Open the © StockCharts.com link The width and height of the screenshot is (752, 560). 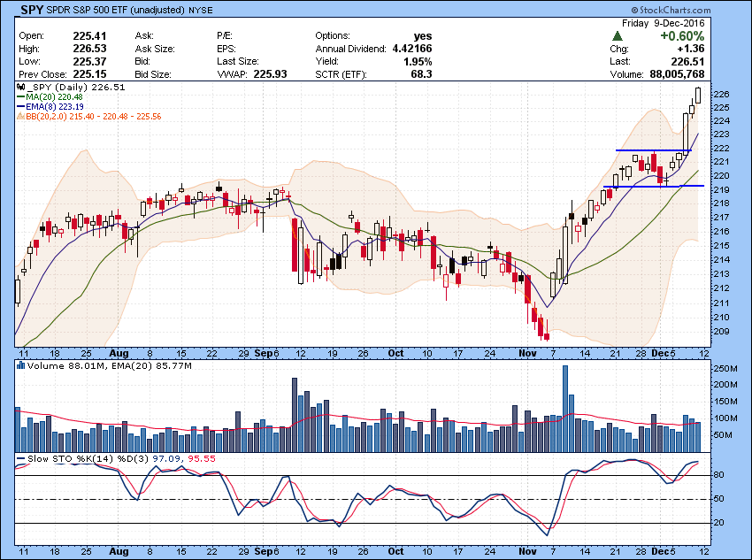click(x=671, y=10)
